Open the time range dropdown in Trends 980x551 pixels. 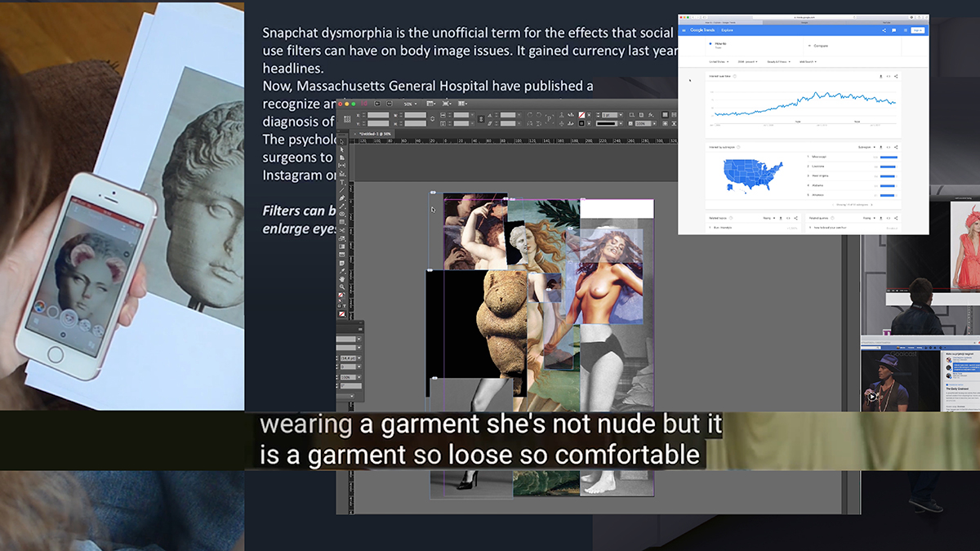[749, 62]
